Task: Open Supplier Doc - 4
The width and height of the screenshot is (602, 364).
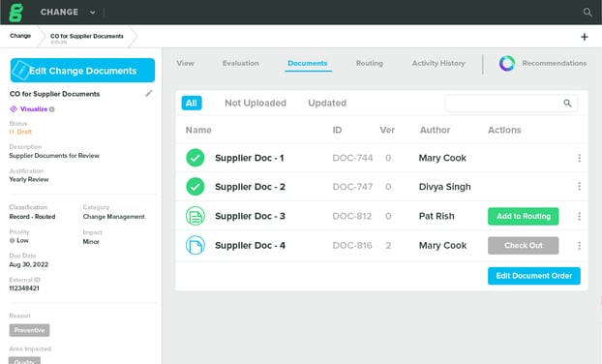Action: click(x=250, y=245)
